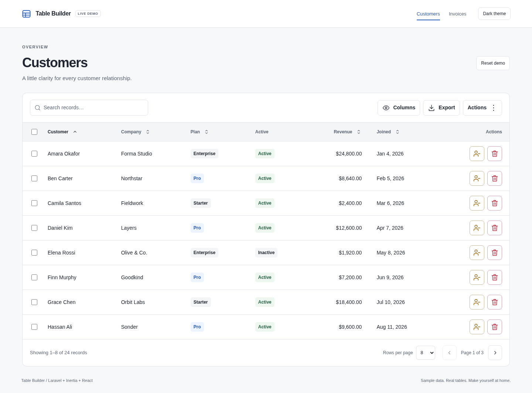Screen dimensions: 532x393
Task: Click the $12,600.00 revenue cell
Action: coord(349,228)
